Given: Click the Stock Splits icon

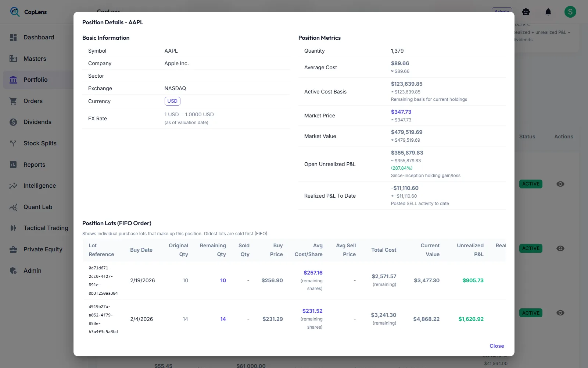Looking at the screenshot, I should point(13,143).
